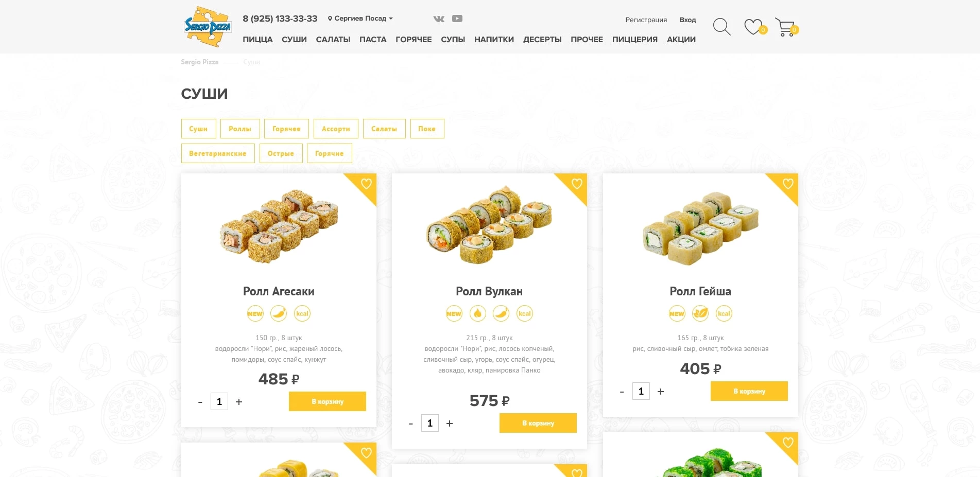
Task: Increase quantity of Ролл Агесаки with plus
Action: click(239, 402)
